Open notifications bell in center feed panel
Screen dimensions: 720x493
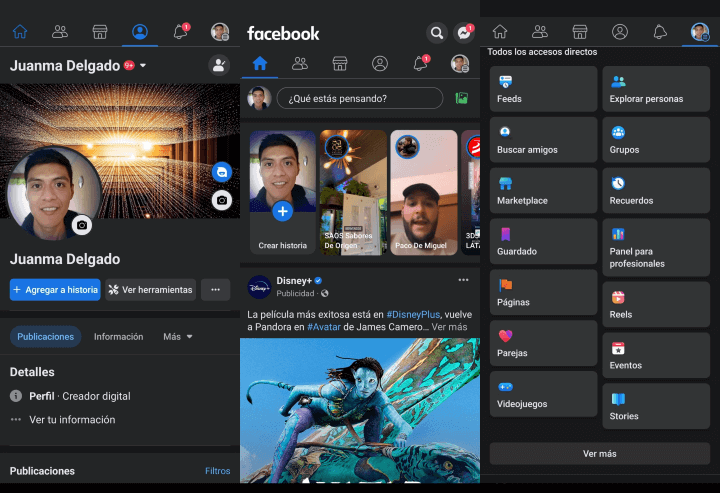421,63
